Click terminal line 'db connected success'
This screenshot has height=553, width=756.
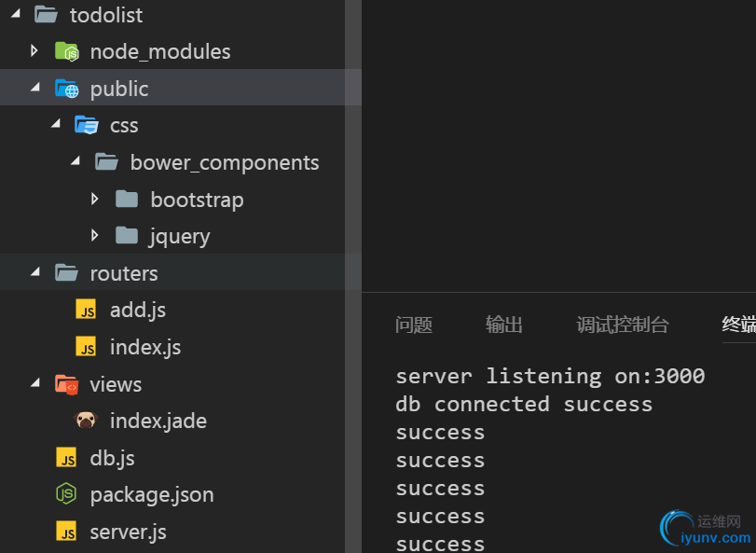[524, 404]
